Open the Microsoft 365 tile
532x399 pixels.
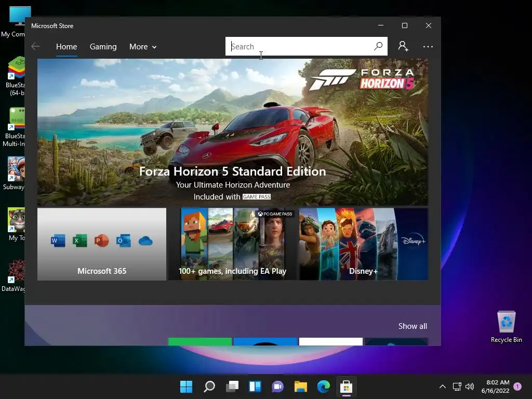(x=102, y=244)
